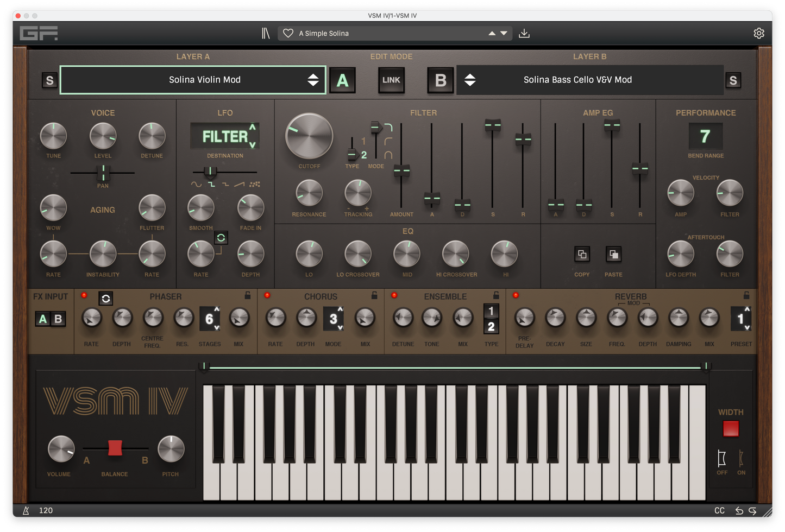
Task: Click the CC icon in the bottom bar
Action: pyautogui.click(x=719, y=511)
